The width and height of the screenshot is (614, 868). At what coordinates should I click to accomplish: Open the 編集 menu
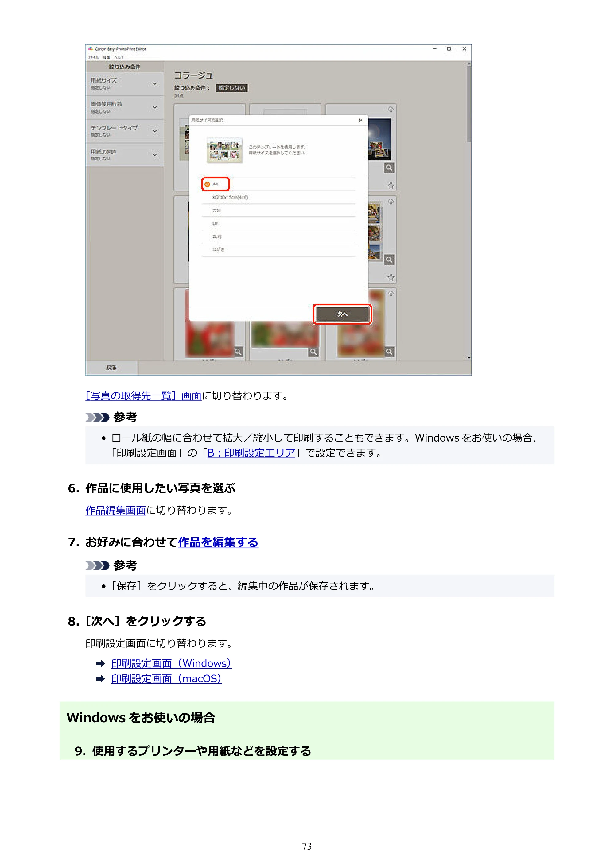(107, 57)
